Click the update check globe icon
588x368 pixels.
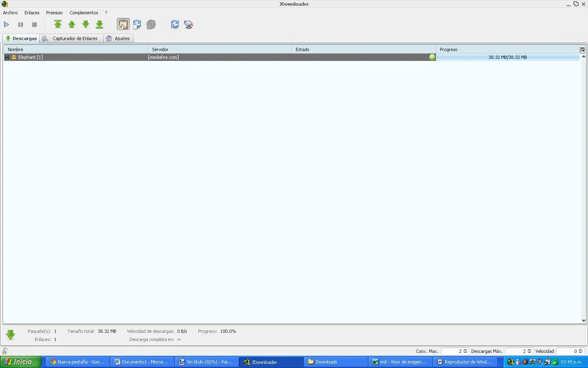189,25
